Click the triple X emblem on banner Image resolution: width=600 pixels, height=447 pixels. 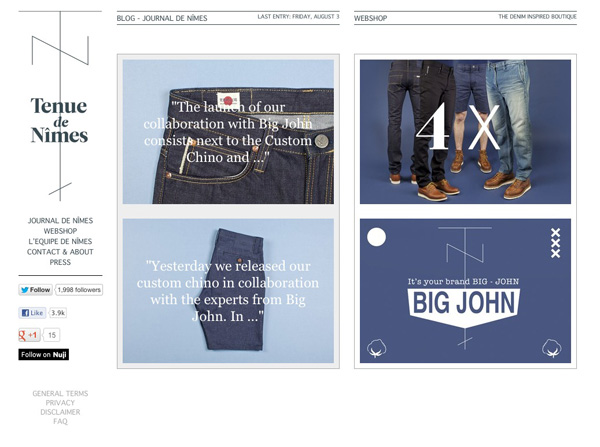tap(556, 243)
